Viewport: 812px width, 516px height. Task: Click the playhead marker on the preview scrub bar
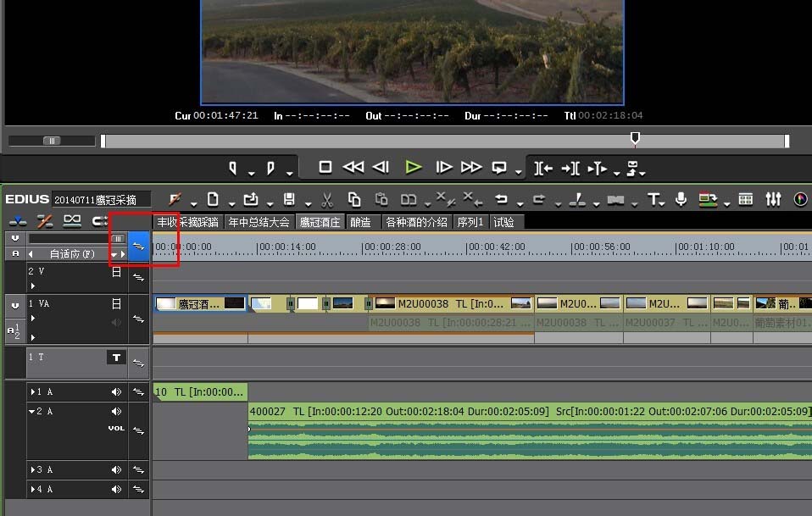635,138
